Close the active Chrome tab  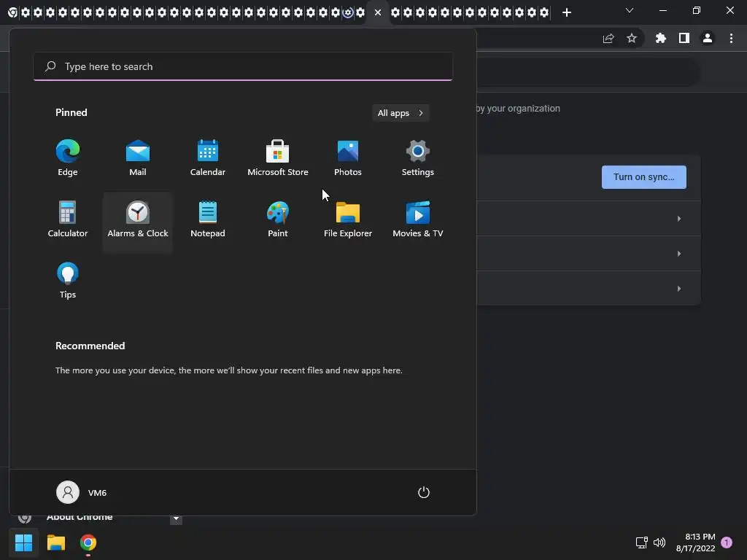[378, 12]
